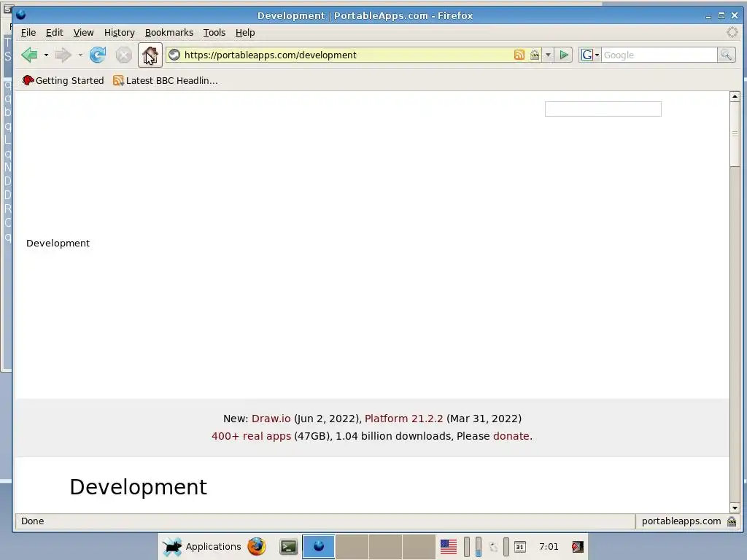Click the vertical scrollbar down arrow
This screenshot has height=560, width=747.
735,508
